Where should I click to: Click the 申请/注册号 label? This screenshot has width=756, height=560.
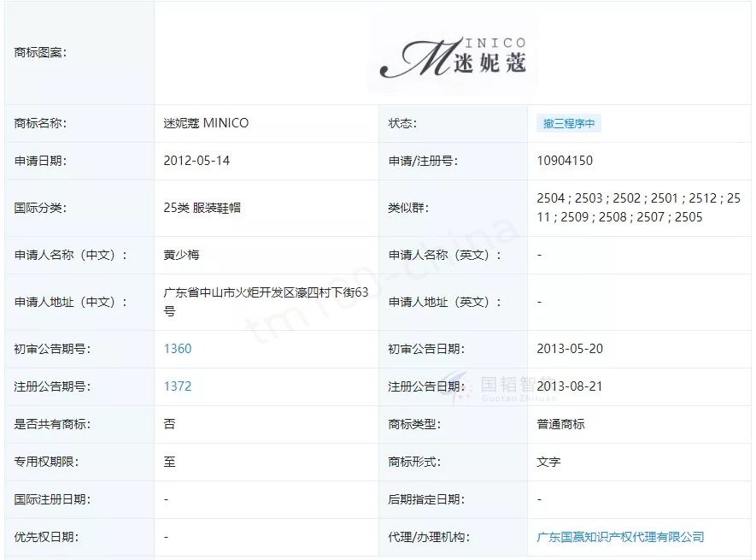pos(423,161)
